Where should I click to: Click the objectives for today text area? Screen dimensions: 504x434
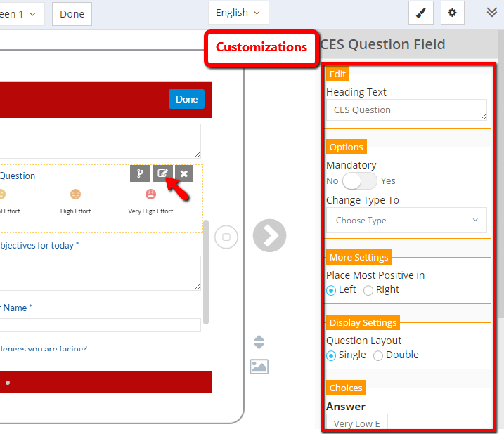pos(100,273)
